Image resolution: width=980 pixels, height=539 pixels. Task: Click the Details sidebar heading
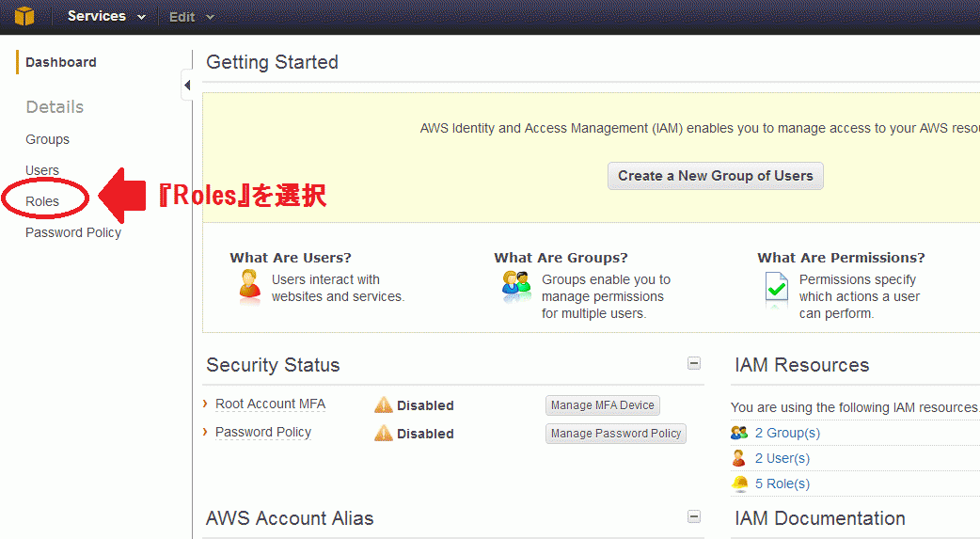[55, 107]
